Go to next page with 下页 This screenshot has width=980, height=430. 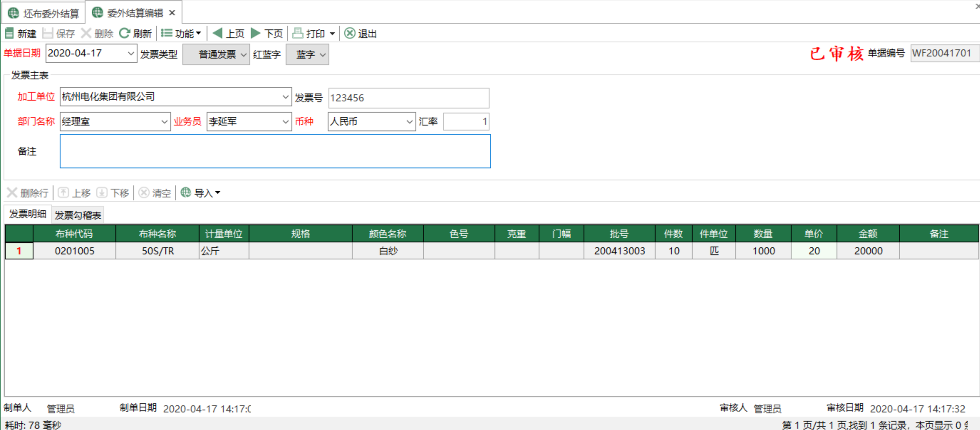[266, 33]
